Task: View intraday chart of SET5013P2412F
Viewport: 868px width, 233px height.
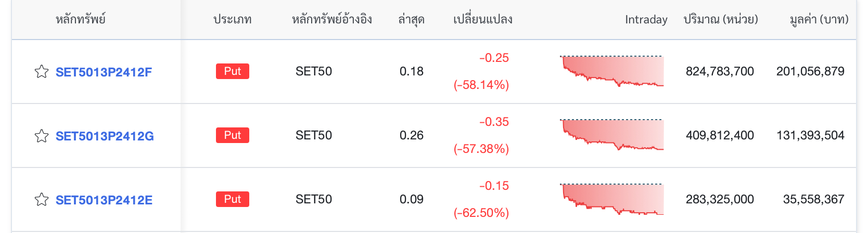Action: (612, 71)
